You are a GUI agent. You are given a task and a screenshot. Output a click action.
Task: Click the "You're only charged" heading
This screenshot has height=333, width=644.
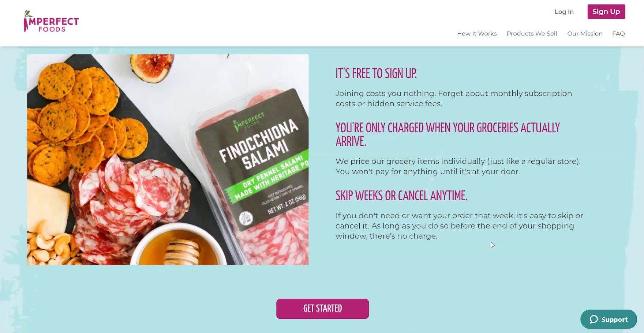click(x=448, y=135)
